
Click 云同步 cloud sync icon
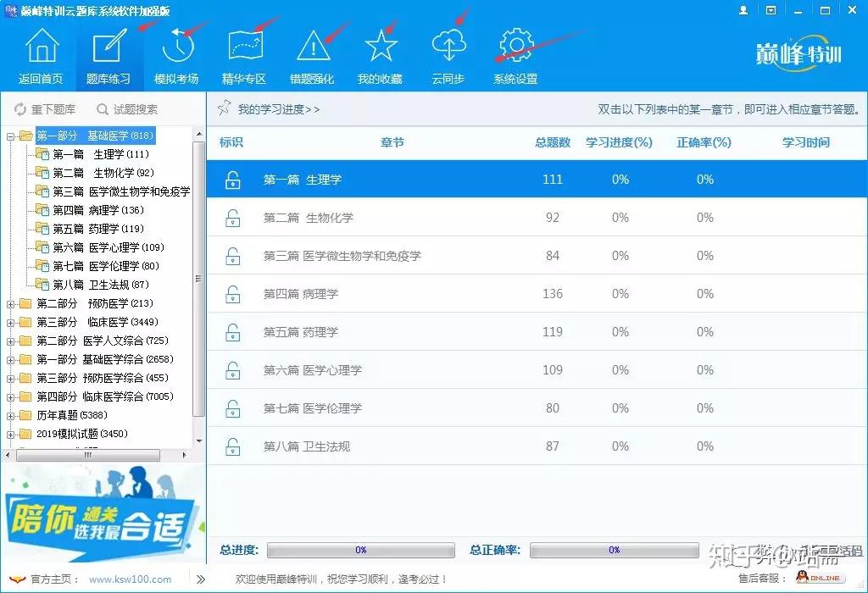tap(449, 46)
